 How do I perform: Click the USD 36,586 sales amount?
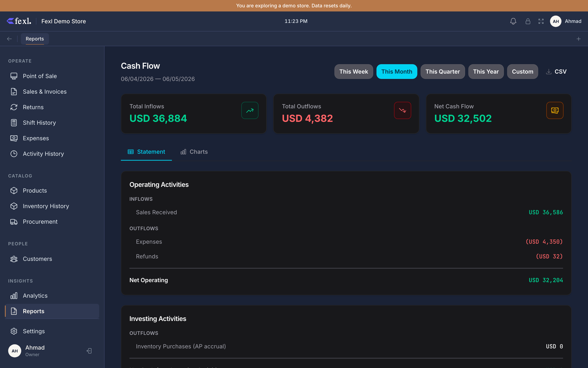546,212
